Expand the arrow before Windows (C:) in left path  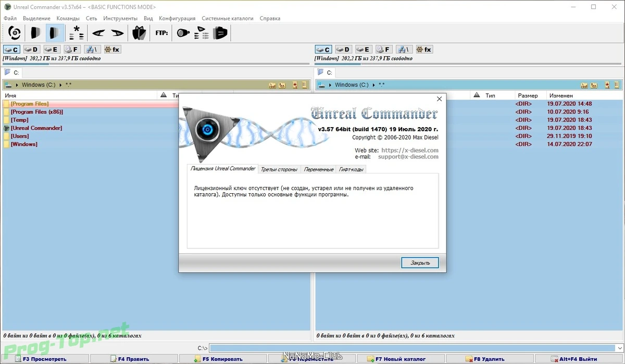[17, 85]
